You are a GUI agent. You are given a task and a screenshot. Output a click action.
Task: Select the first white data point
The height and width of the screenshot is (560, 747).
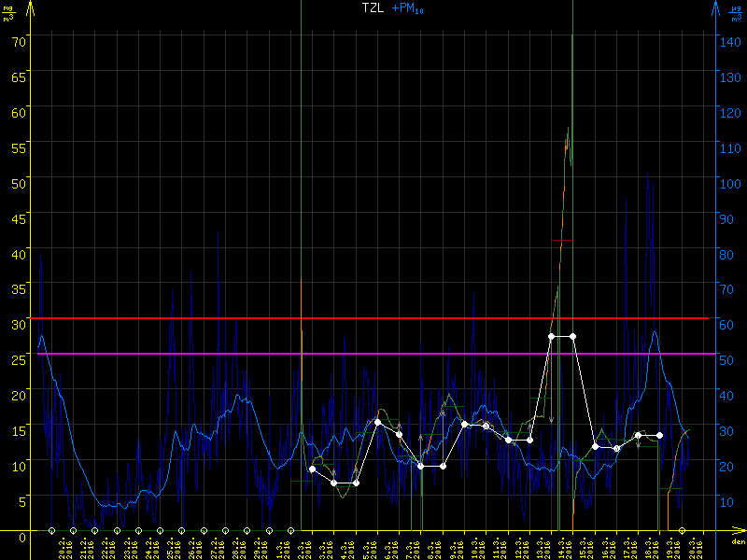(312, 469)
